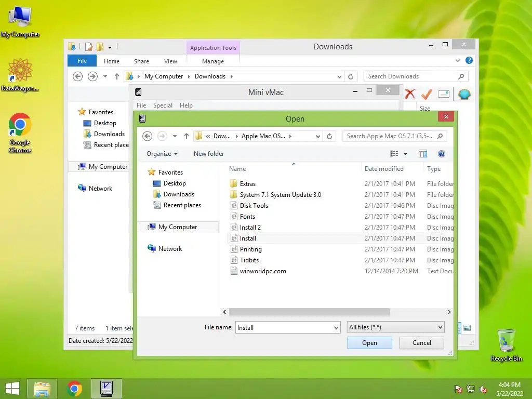This screenshot has height=399, width=532.
Task: Expand the Organize dropdown
Action: (162, 154)
